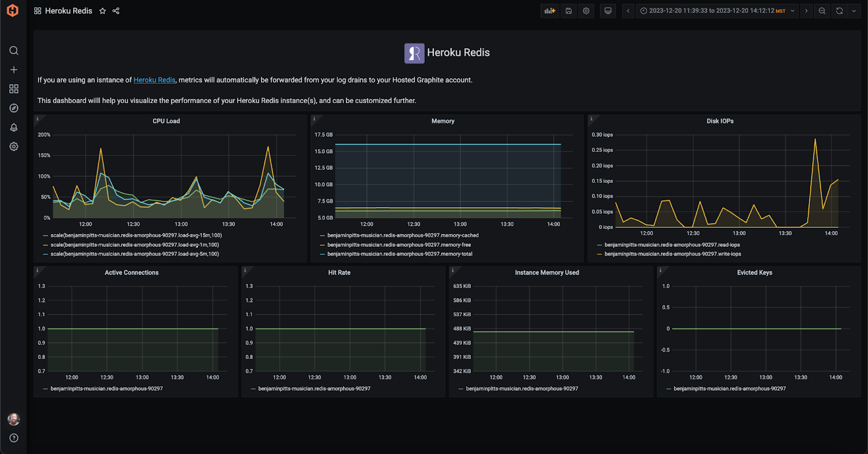
Task: Shift time range forward arrow
Action: (x=806, y=11)
